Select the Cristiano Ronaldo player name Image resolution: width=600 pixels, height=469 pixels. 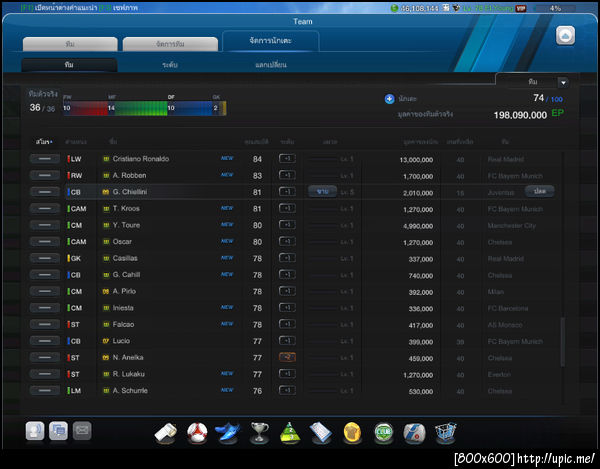tap(141, 158)
